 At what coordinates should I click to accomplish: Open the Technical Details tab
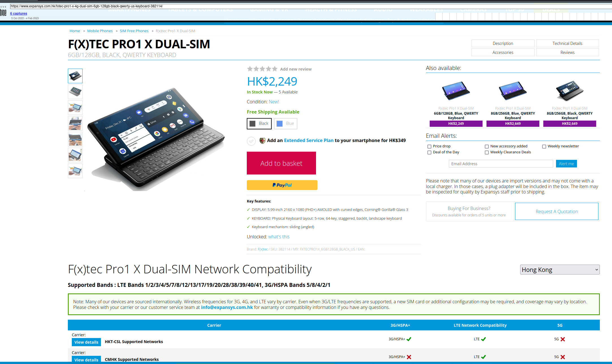[x=567, y=43]
